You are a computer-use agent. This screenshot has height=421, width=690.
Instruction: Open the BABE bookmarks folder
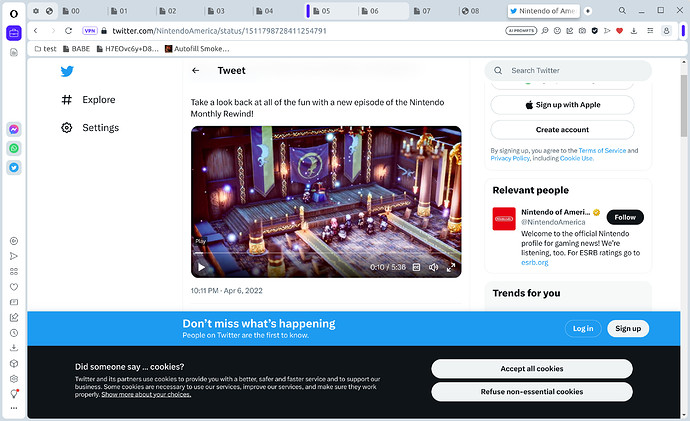point(74,48)
